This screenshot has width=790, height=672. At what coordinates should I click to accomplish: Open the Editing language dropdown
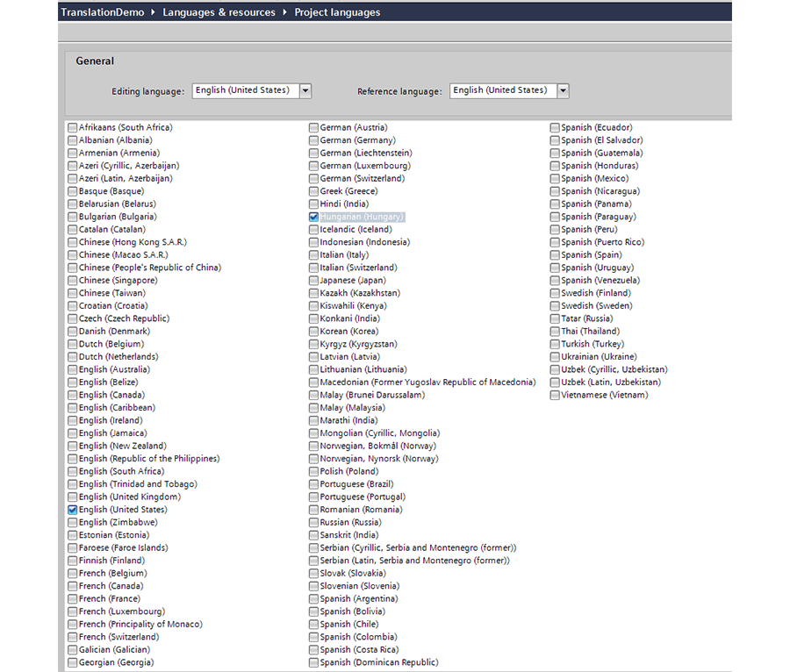pos(305,90)
